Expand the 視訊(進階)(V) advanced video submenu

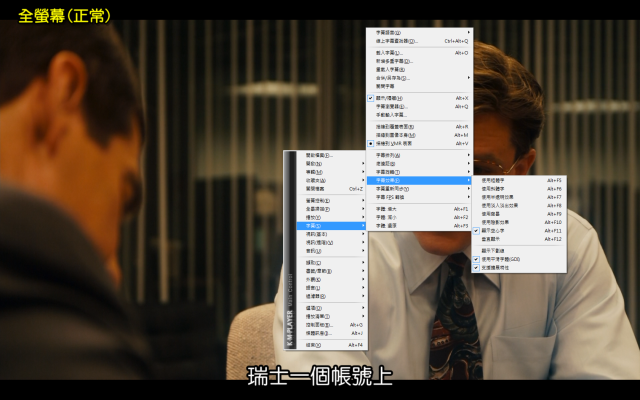[331, 242]
